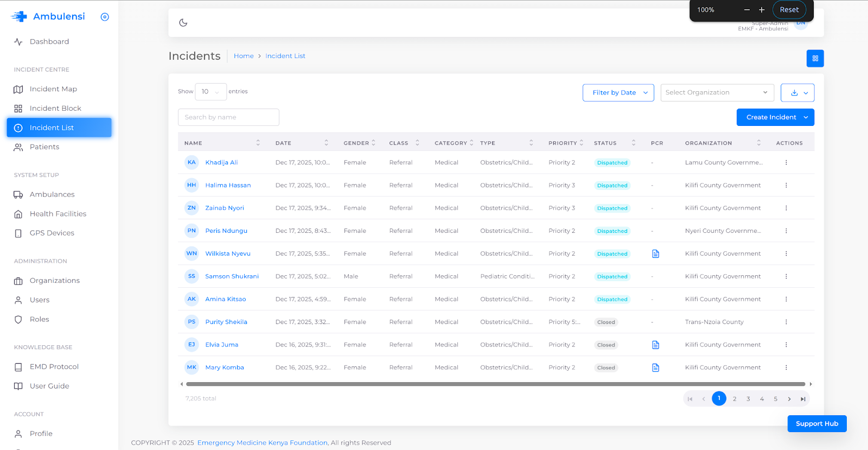
Task: Open the Select Organization dropdown
Action: pos(717,93)
